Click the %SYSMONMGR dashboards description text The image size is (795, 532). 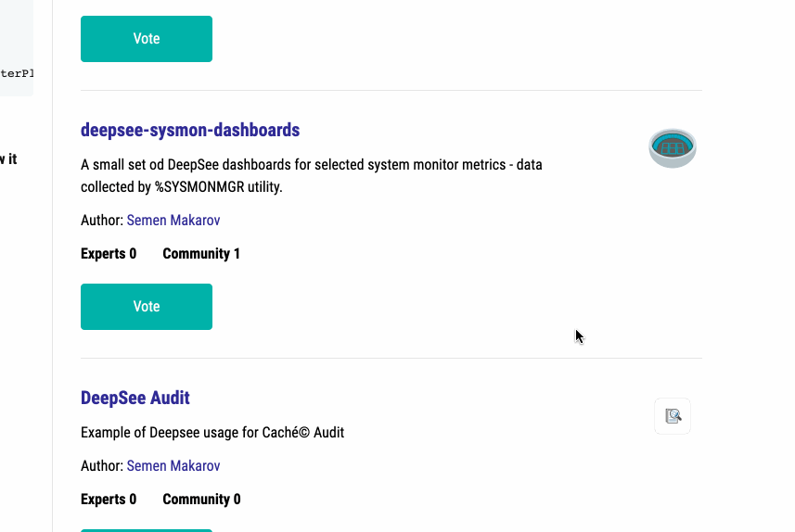[x=311, y=176]
